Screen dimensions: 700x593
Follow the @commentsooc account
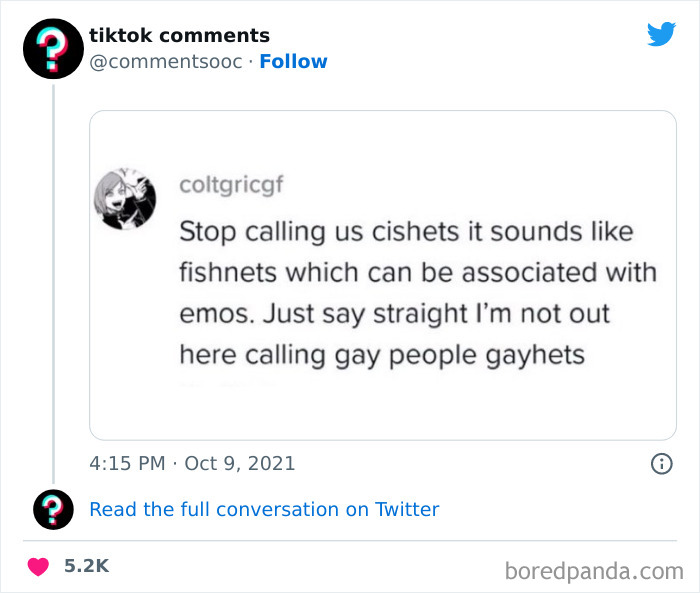tap(293, 62)
